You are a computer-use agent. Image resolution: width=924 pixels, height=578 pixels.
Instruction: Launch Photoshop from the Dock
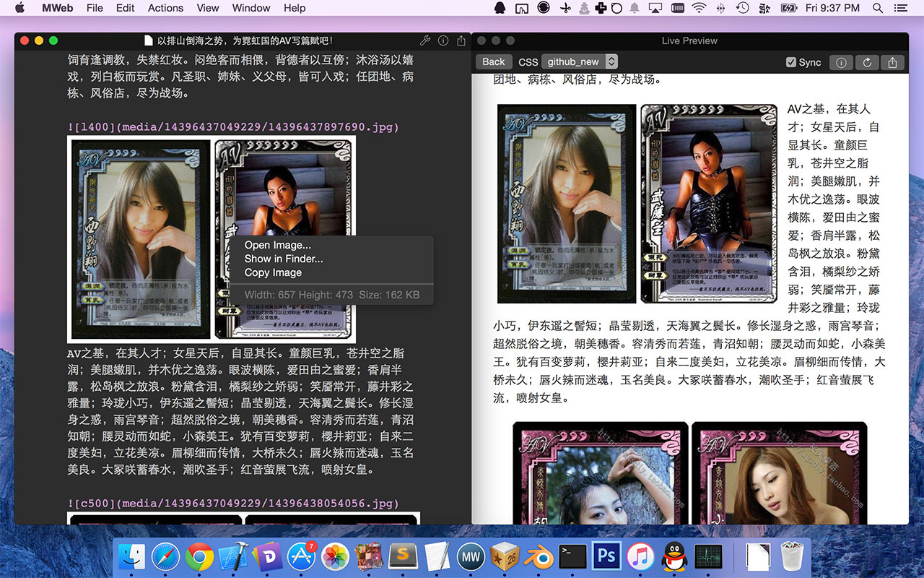606,556
